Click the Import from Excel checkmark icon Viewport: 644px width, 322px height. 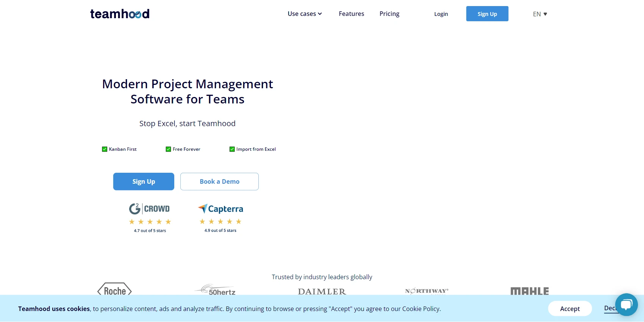coord(232,149)
